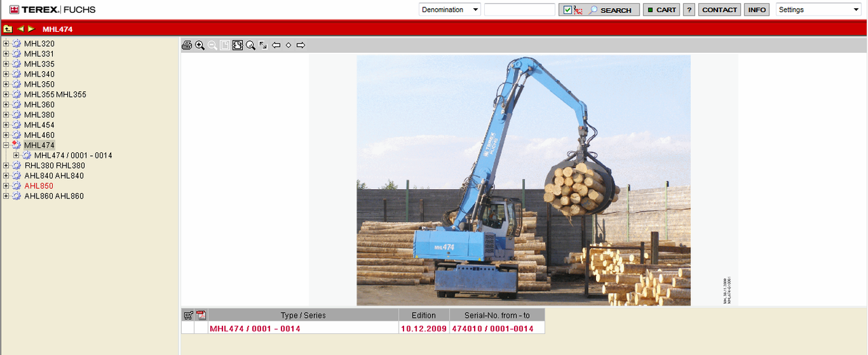Open the Denomination dropdown
Screen dimensions: 868x355
click(x=450, y=9)
